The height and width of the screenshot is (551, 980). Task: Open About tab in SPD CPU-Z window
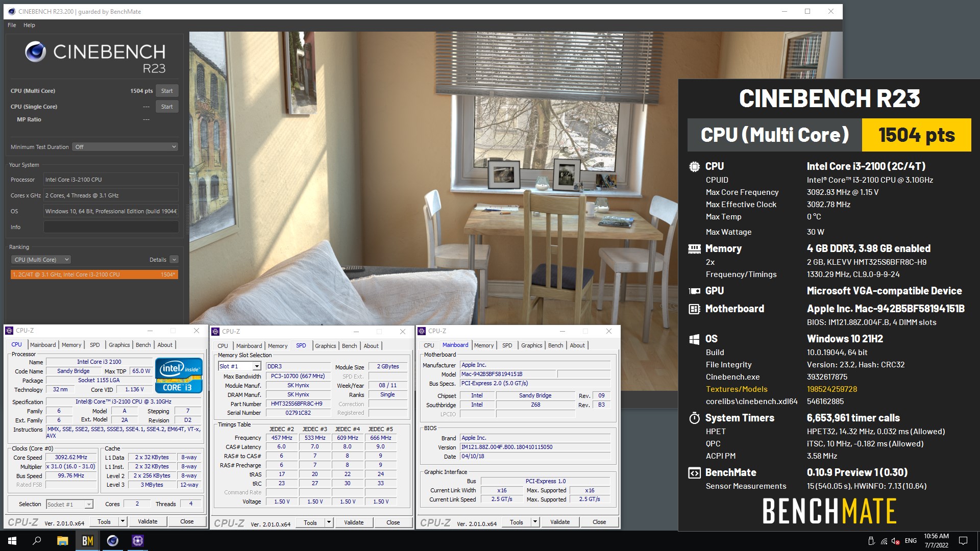click(371, 346)
